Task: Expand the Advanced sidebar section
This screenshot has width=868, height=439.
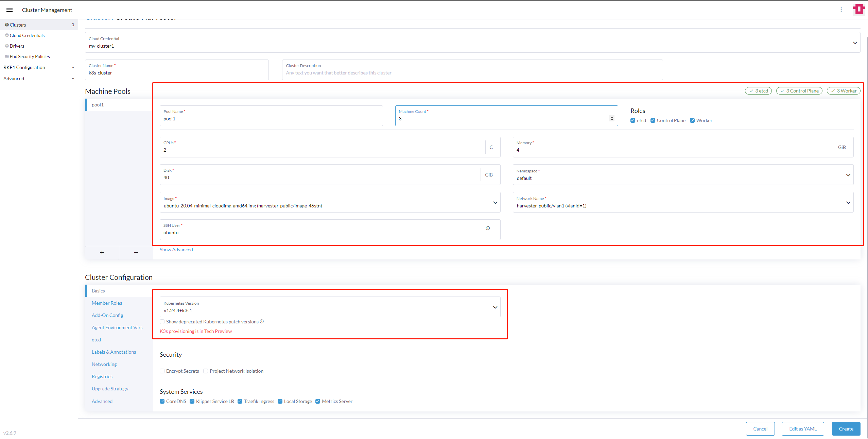Action: coord(39,79)
